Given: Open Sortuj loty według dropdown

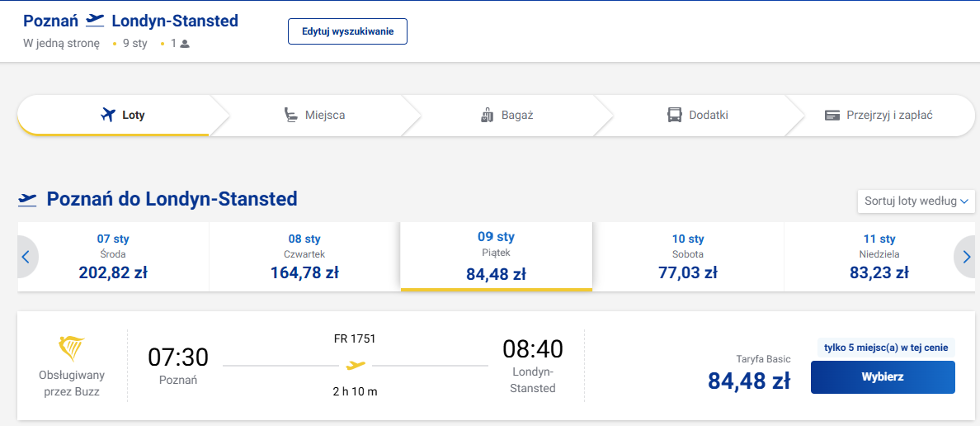Looking at the screenshot, I should pos(916,201).
